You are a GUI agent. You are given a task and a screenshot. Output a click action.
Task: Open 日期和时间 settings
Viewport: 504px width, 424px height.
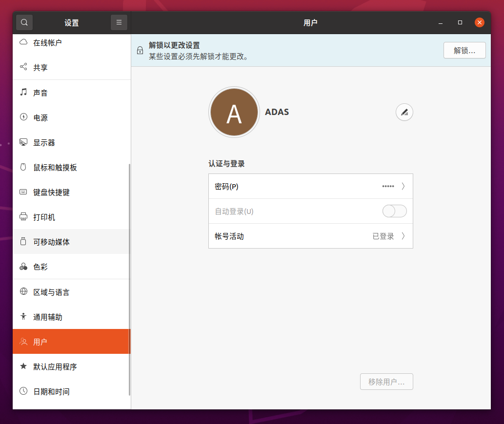(72, 391)
